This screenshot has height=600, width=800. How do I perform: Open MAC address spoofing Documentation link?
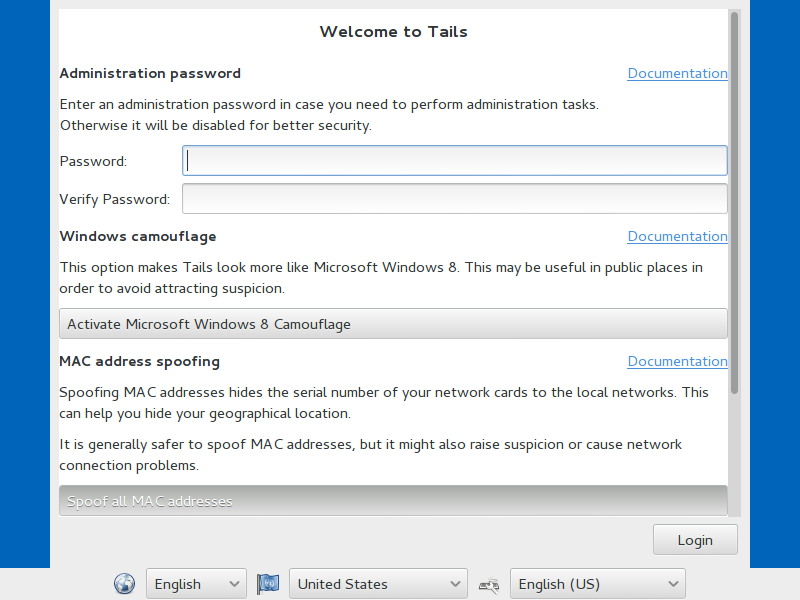click(678, 361)
